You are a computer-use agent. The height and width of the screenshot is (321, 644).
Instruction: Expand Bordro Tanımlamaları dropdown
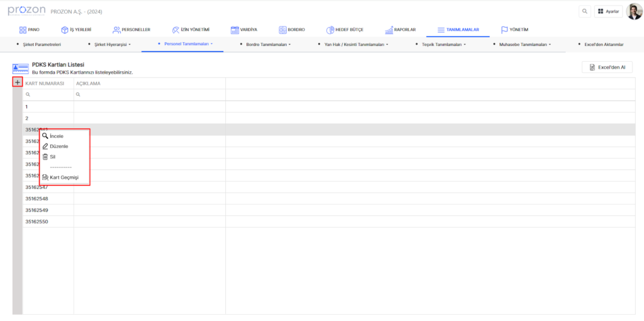click(x=268, y=45)
